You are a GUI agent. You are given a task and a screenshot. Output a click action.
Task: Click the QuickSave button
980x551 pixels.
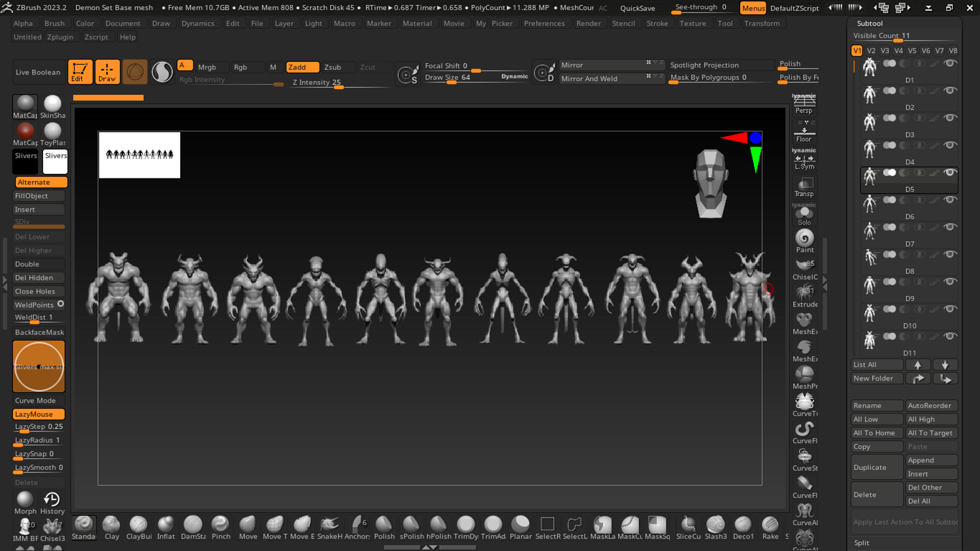pos(638,8)
